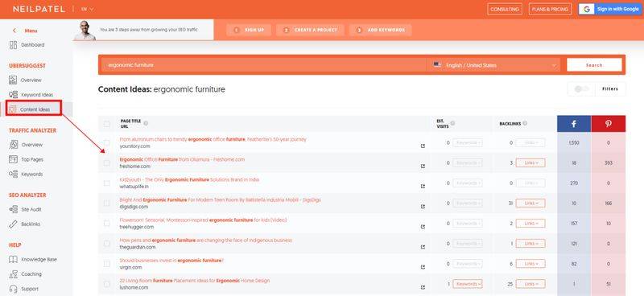This screenshot has width=644, height=296.
Task: Expand Links dropdown for freshome.com row
Action: coord(530,163)
